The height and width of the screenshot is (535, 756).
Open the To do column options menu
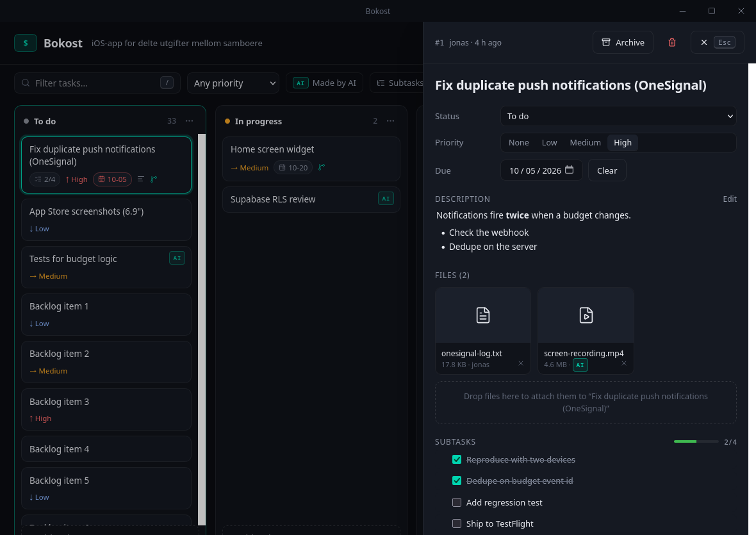tap(190, 121)
